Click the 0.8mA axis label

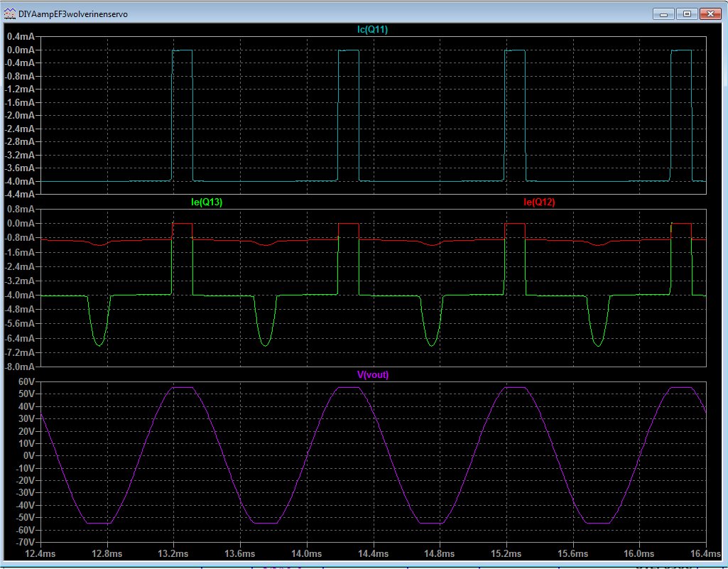tap(21, 210)
